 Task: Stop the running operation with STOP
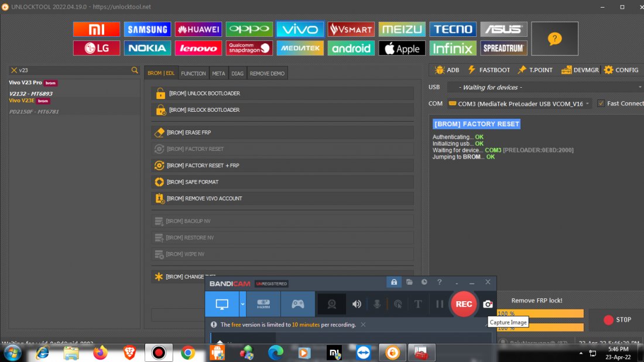[617, 320]
